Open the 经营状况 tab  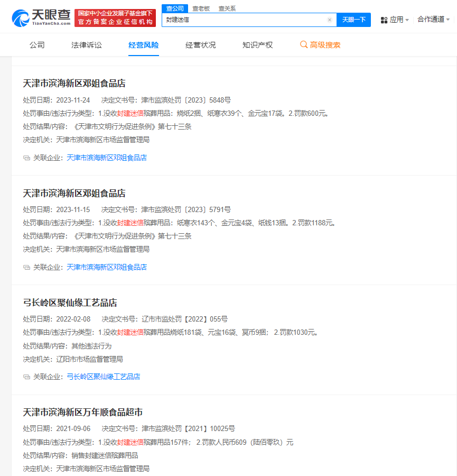201,45
